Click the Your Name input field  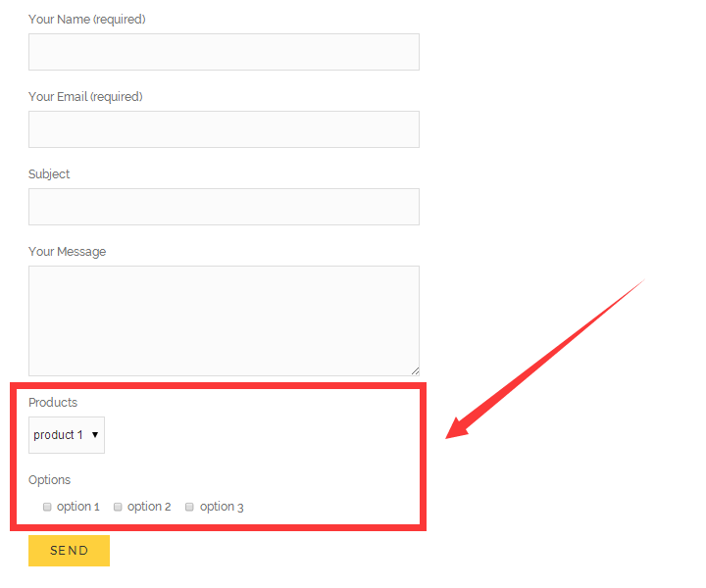pos(224,52)
